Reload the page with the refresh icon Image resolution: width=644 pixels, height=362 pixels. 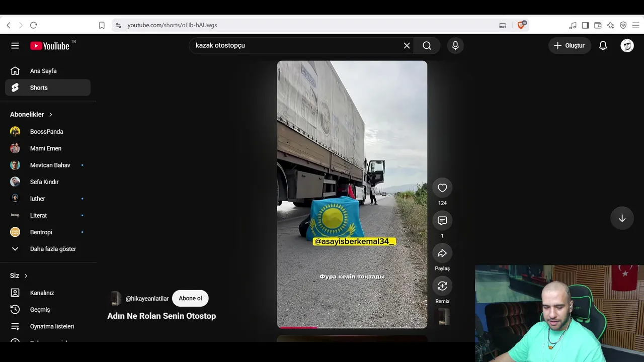(34, 25)
